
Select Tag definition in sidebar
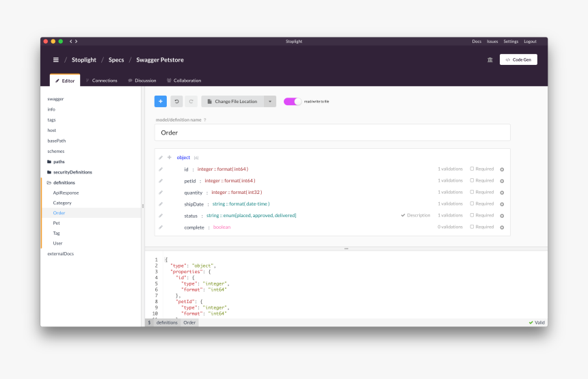tap(56, 234)
